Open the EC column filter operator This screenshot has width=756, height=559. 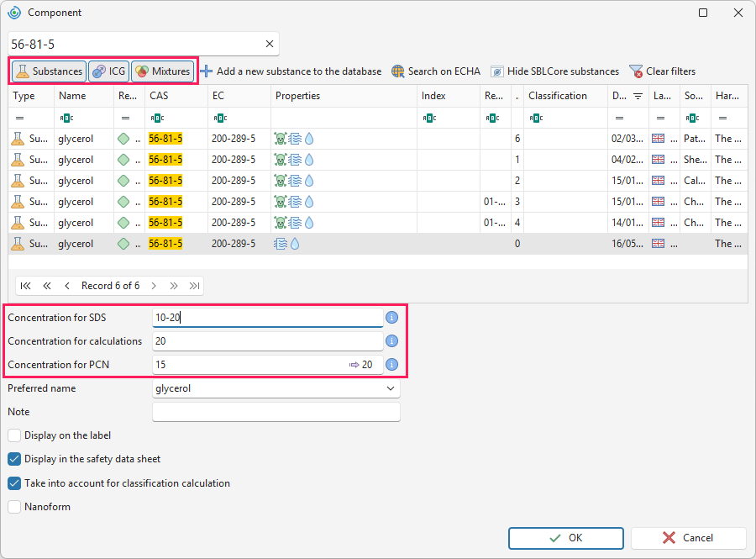click(x=220, y=119)
